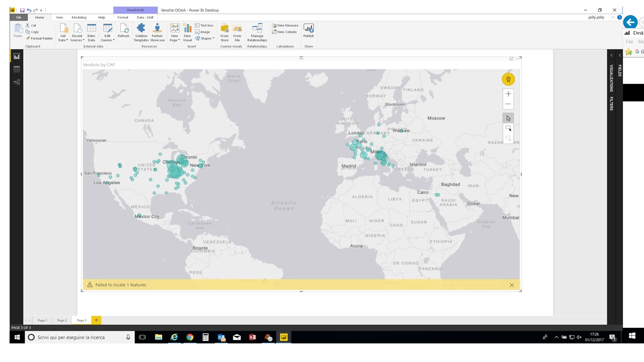Switch to the View ribbon tab
The image size is (644, 362).
59,17
